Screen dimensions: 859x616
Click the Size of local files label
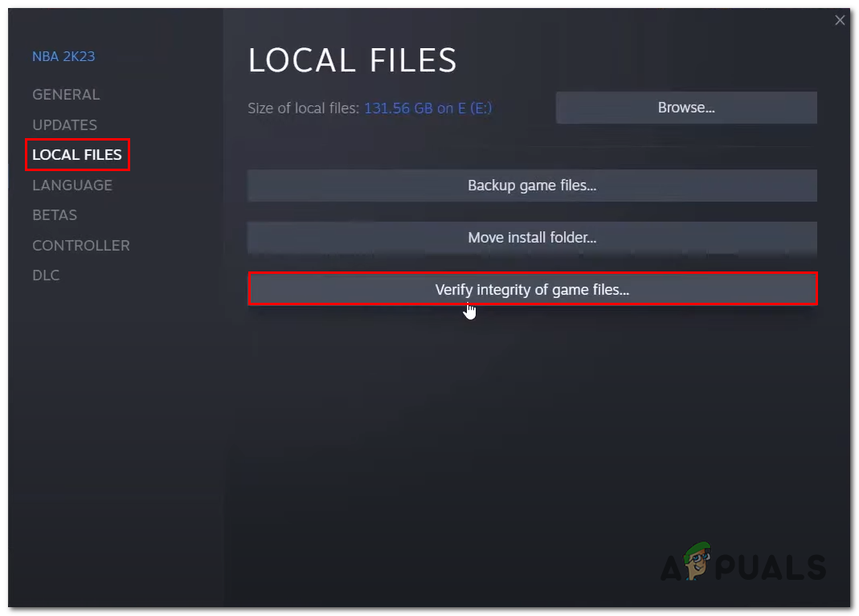[x=303, y=108]
